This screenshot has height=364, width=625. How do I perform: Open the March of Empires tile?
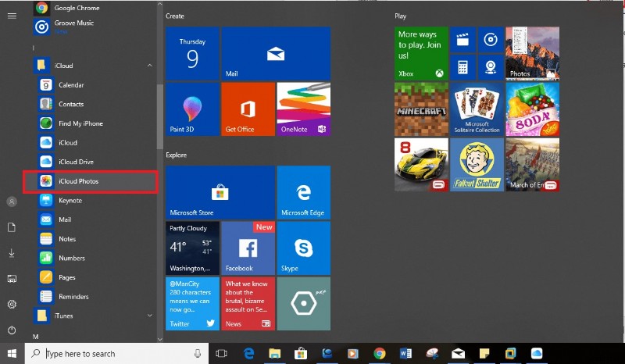tap(533, 165)
